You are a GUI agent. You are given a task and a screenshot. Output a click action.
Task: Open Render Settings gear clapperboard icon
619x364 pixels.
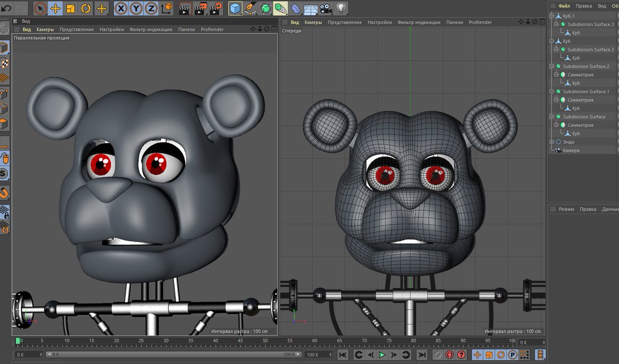pyautogui.click(x=216, y=8)
